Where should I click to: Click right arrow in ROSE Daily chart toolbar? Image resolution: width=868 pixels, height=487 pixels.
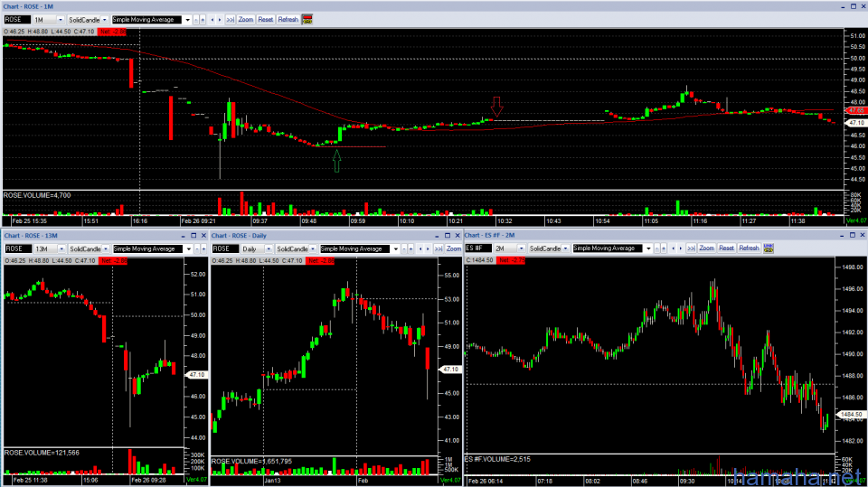[428, 249]
